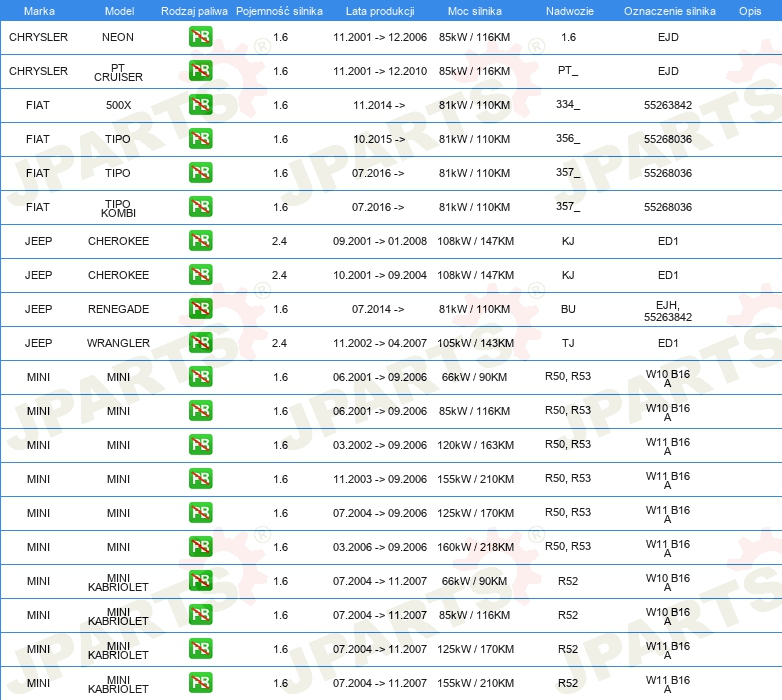Click the fuel icon in the Cherokee 09.2001 row
Viewport: 782px width, 700px height.
click(x=200, y=241)
